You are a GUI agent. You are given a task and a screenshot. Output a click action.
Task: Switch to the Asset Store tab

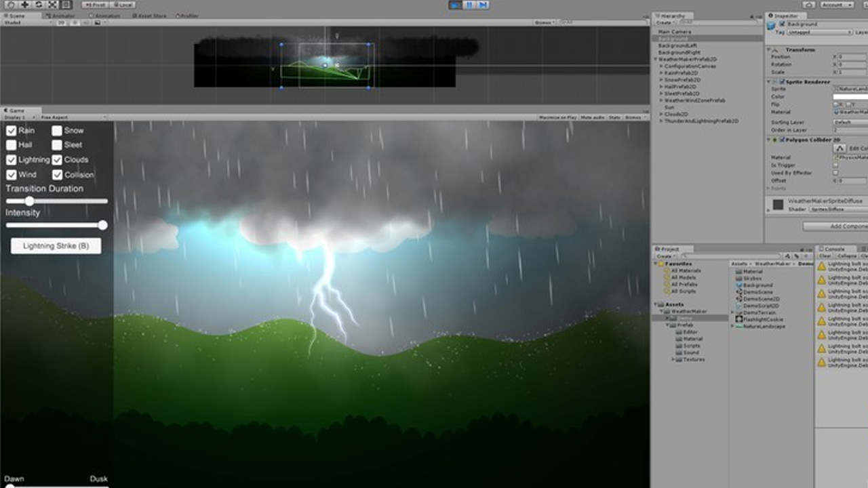(x=150, y=16)
